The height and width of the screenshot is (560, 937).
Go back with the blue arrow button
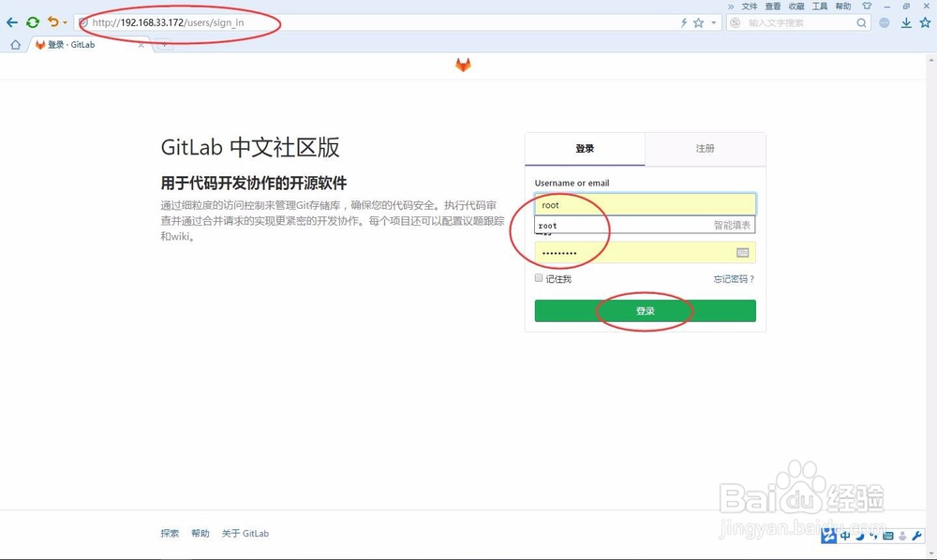pos(12,22)
